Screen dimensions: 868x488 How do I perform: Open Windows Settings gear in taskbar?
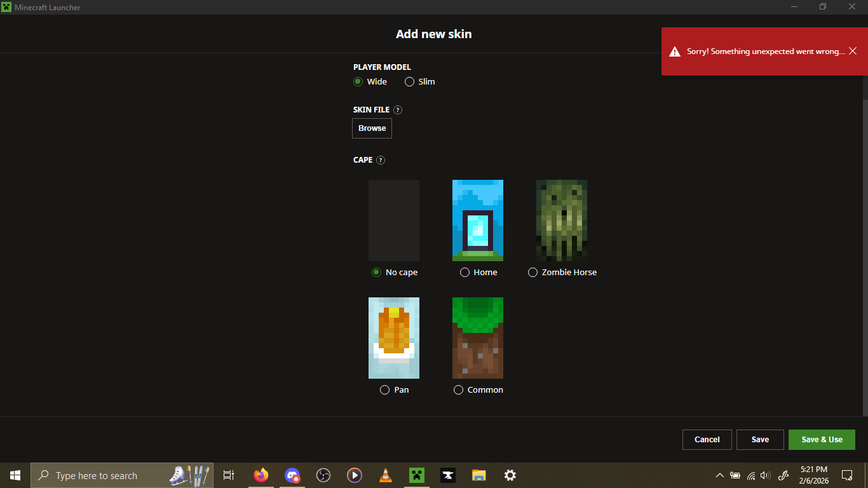pos(510,475)
